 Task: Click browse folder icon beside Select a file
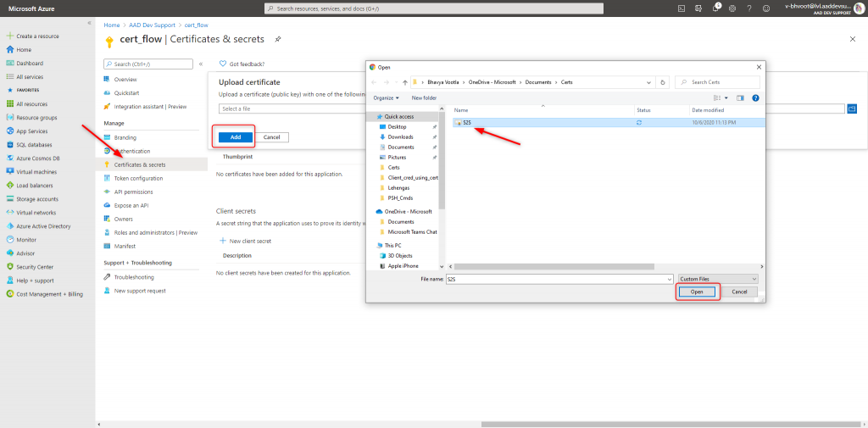click(852, 108)
